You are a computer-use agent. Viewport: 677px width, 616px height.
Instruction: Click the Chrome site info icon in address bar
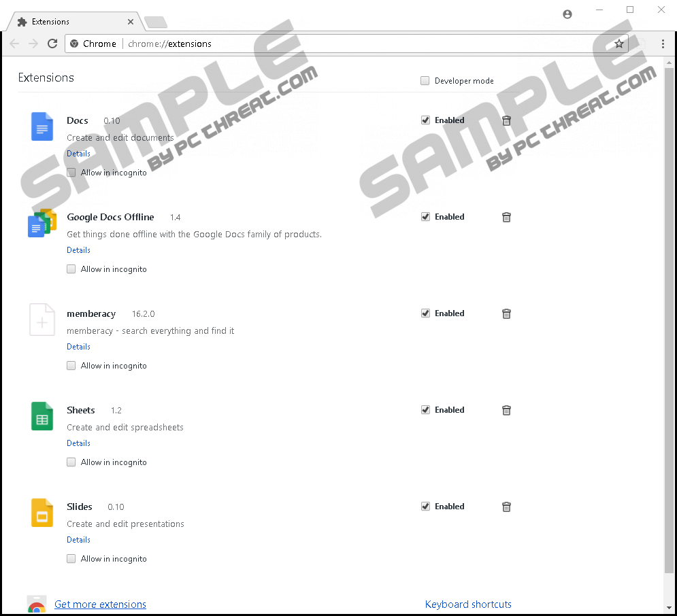(x=74, y=44)
